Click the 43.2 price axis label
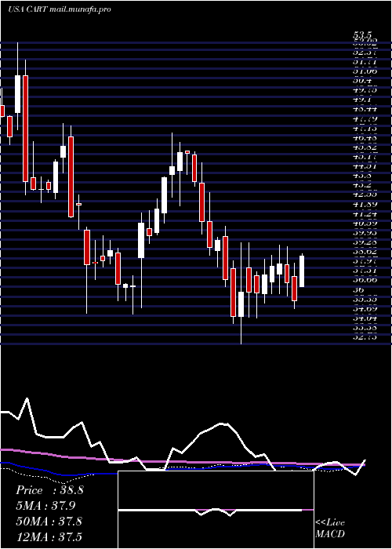 pos(362,185)
